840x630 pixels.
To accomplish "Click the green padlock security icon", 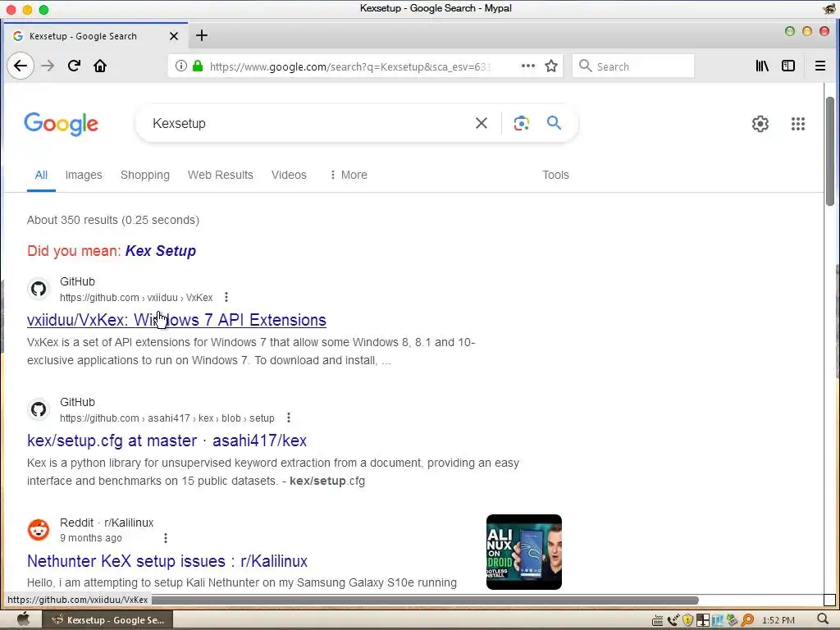I will [x=198, y=66].
